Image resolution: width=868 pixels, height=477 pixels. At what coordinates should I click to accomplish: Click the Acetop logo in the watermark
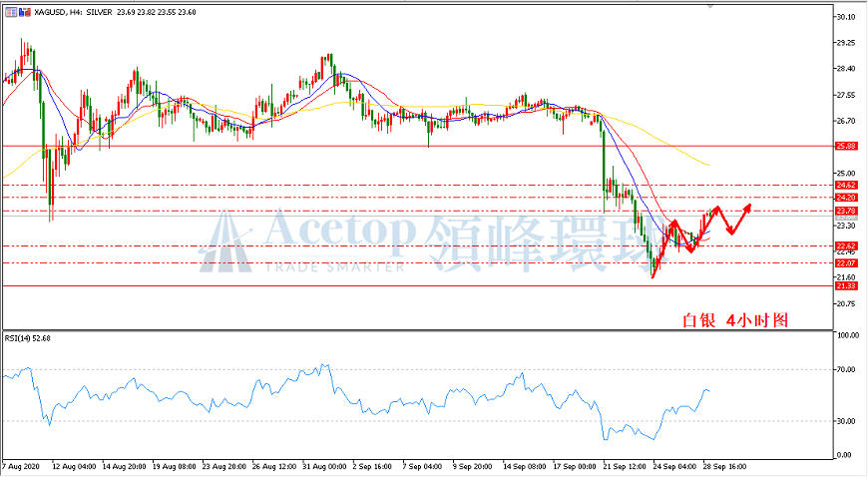click(x=225, y=242)
